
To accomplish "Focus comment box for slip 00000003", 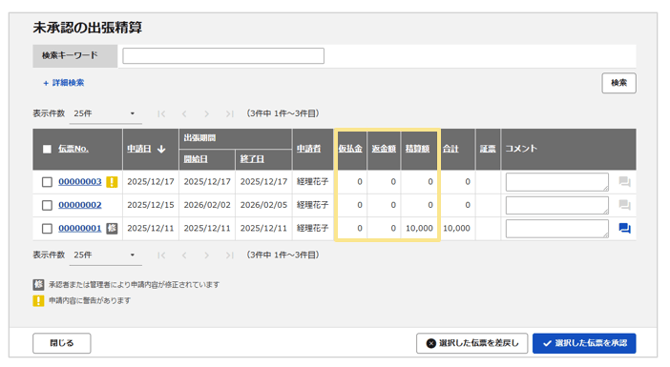I will coord(557,182).
